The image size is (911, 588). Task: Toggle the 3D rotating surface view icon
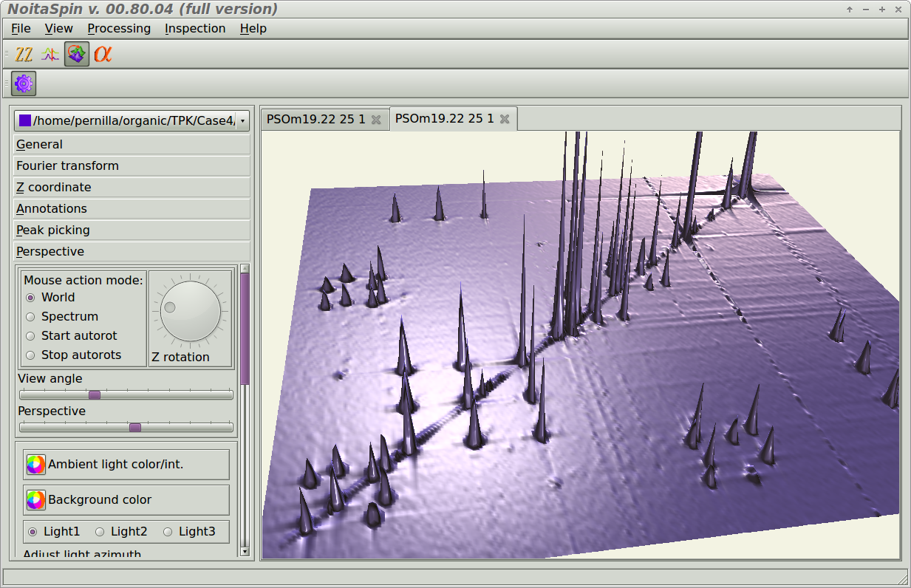(77, 54)
